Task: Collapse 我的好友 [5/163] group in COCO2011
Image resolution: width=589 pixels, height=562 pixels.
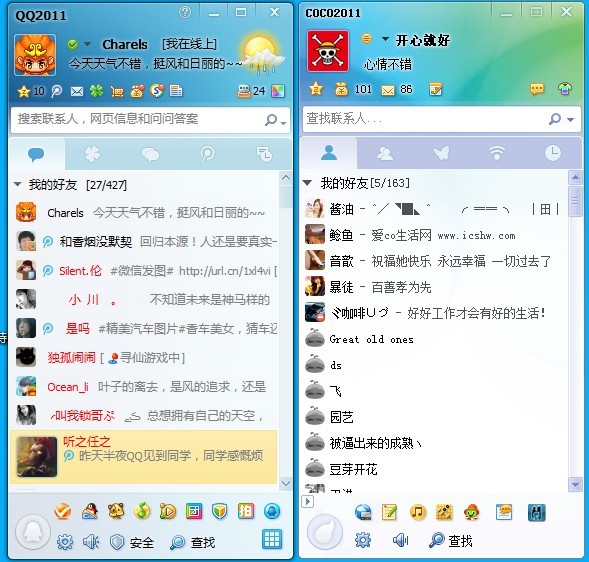Action: click(307, 183)
